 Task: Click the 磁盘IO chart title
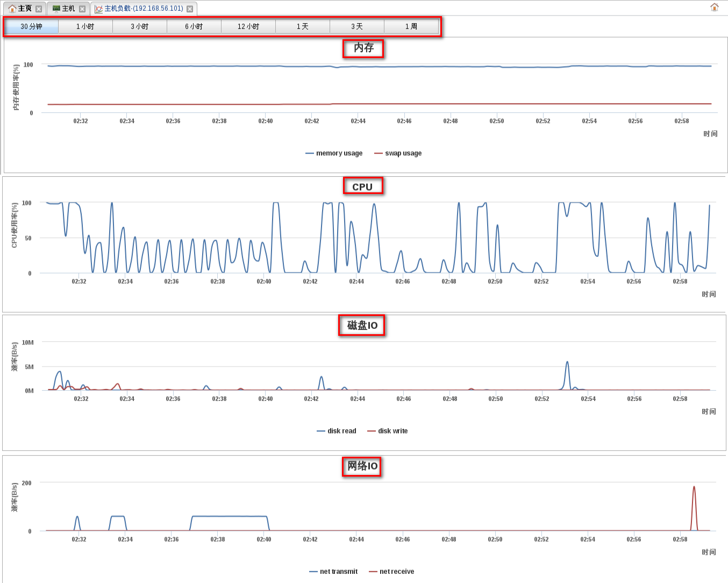tap(362, 326)
